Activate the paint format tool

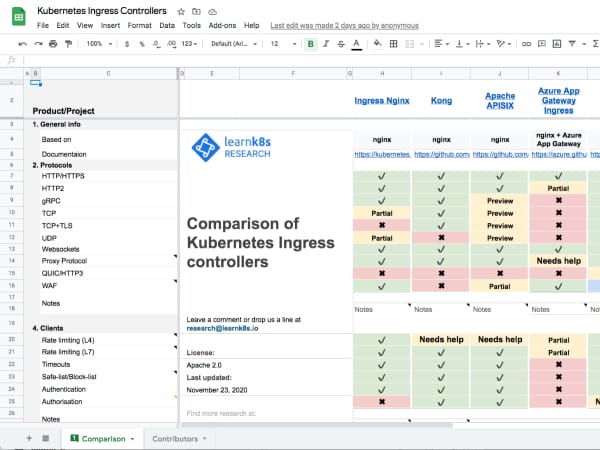pos(68,44)
